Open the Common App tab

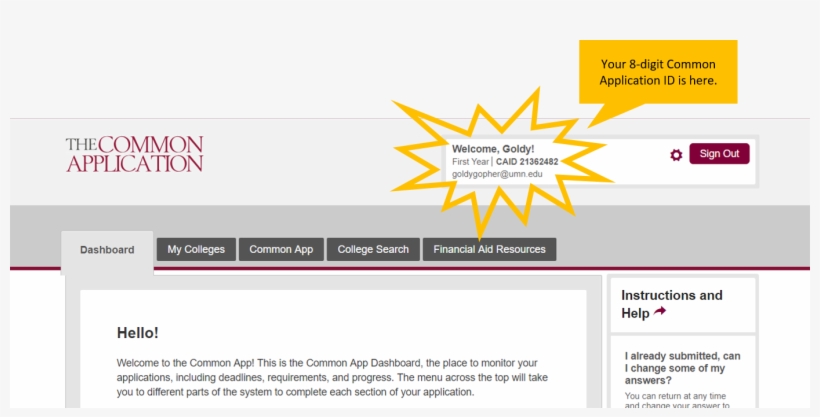281,250
